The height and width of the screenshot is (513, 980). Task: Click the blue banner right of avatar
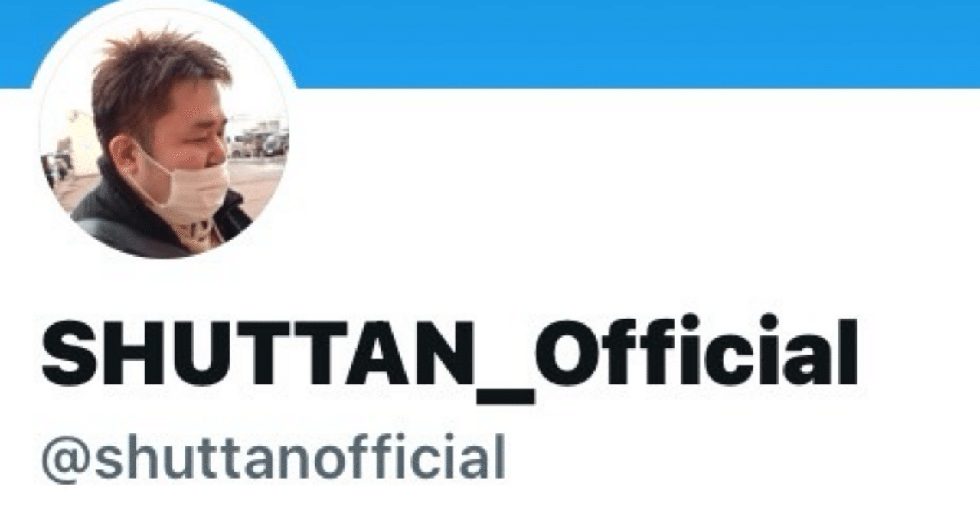pyautogui.click(x=635, y=44)
